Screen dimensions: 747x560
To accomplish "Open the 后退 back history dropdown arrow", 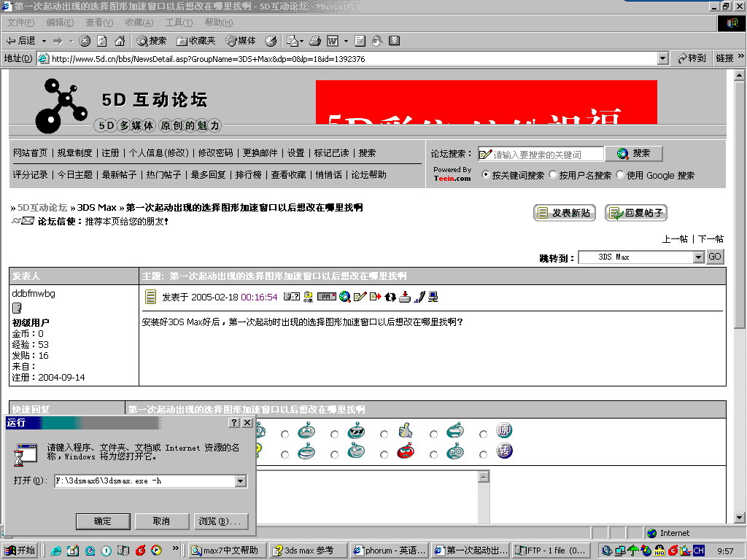I will [44, 42].
